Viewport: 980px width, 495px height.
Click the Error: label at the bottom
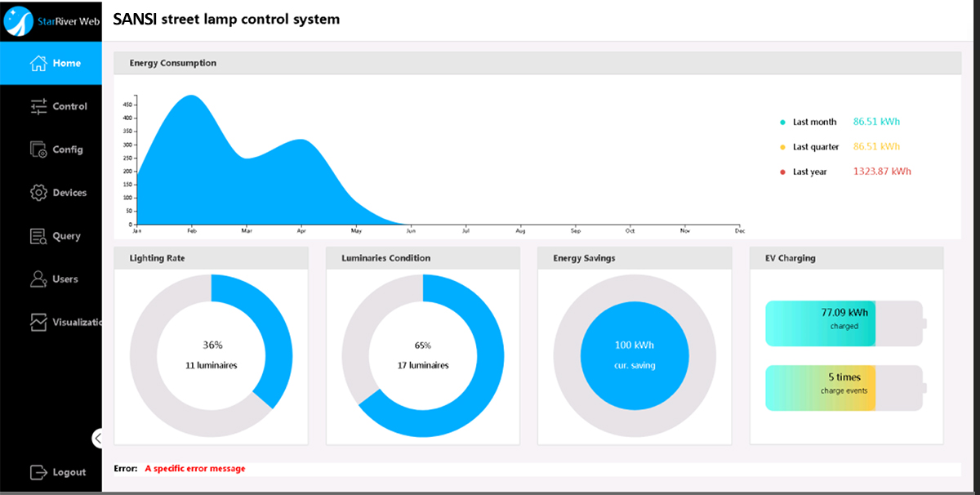coord(126,469)
